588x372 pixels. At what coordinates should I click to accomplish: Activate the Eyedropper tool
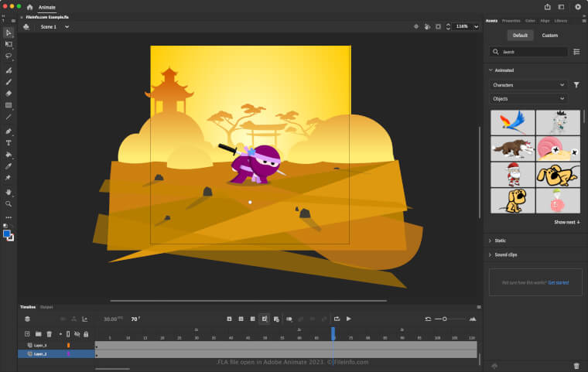click(x=9, y=166)
